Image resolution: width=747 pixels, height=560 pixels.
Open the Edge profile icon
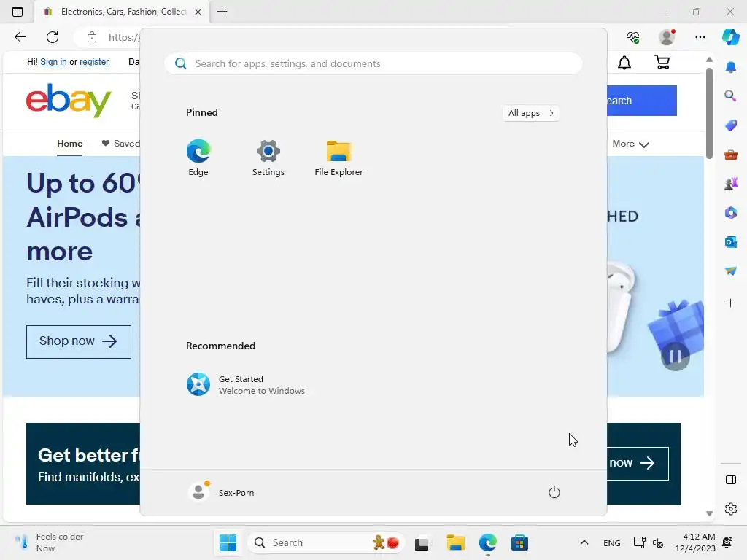[667, 37]
